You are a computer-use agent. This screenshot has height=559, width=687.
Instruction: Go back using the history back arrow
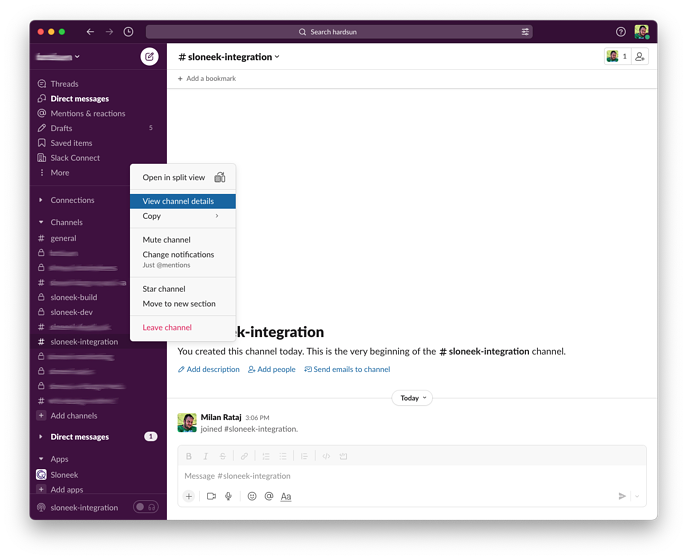coord(90,32)
